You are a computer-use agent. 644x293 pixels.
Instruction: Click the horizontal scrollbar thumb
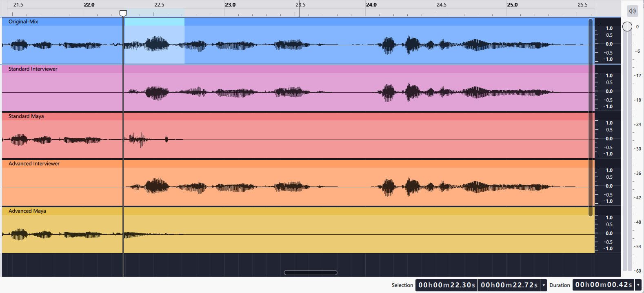coord(311,273)
